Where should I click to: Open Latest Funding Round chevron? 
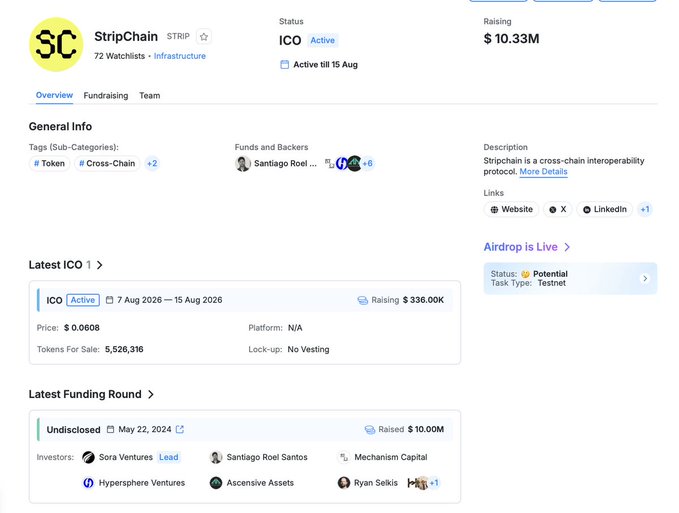coord(151,394)
